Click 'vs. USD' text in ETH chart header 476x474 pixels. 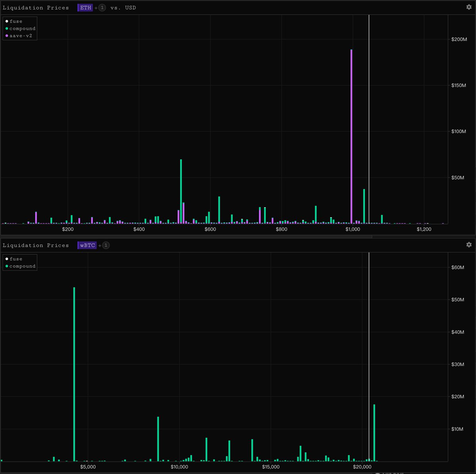coord(123,8)
